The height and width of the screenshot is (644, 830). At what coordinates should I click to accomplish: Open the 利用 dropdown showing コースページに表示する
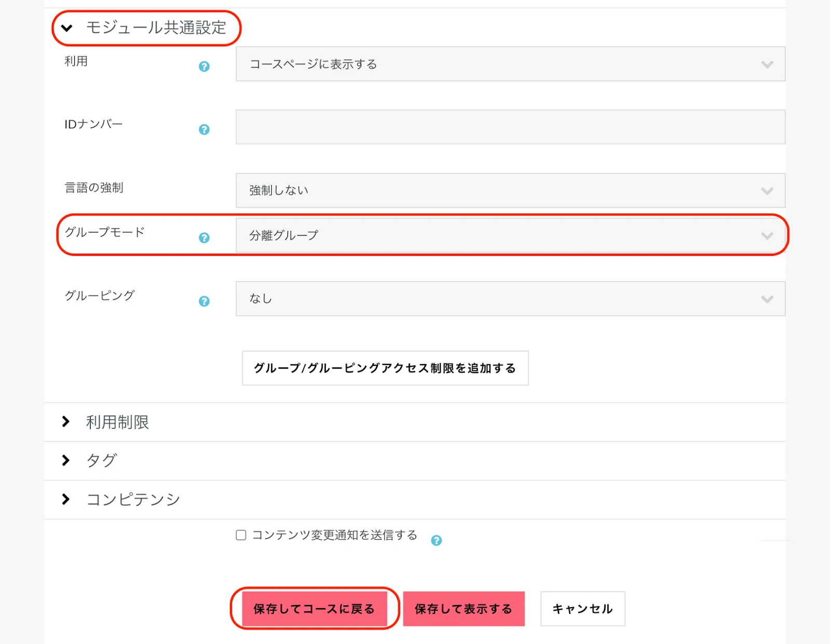(x=510, y=64)
